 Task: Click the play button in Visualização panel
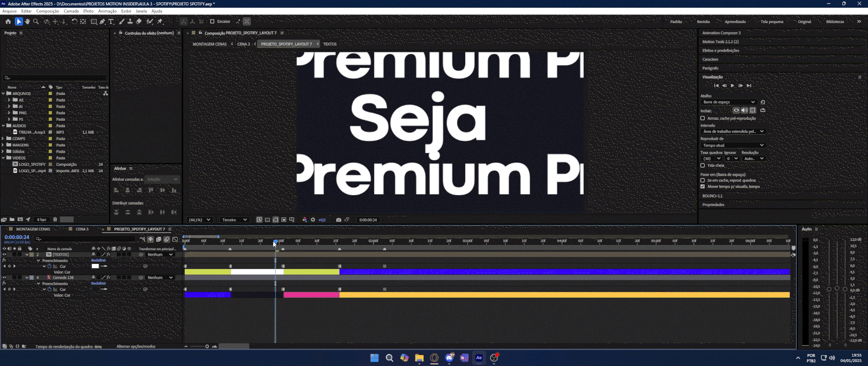coord(732,85)
